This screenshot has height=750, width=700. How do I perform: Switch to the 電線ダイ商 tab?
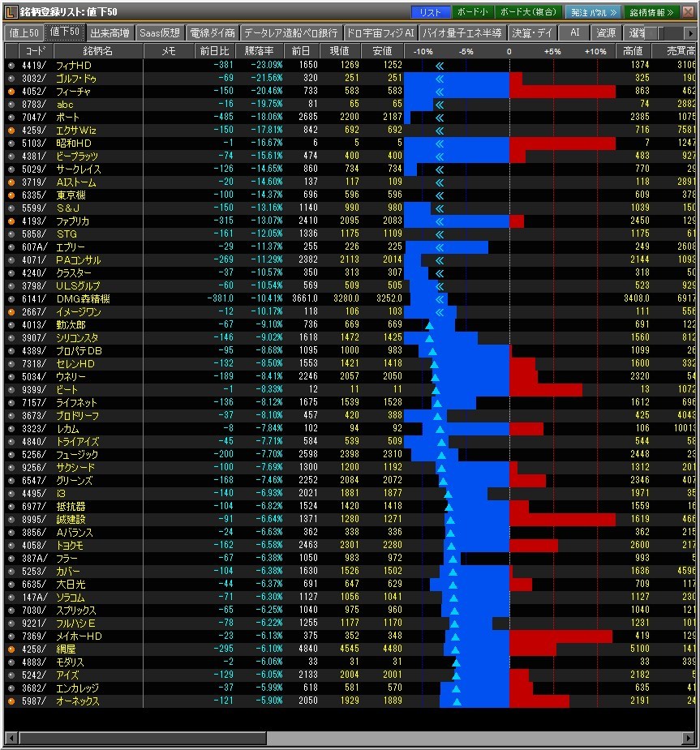[213, 32]
